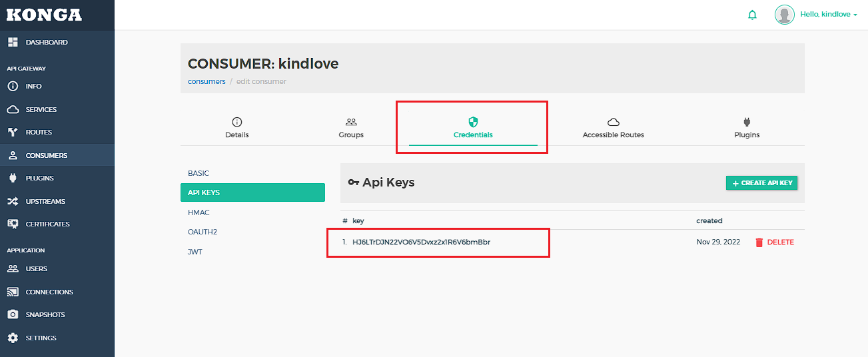Click the Users group icon

13,268
